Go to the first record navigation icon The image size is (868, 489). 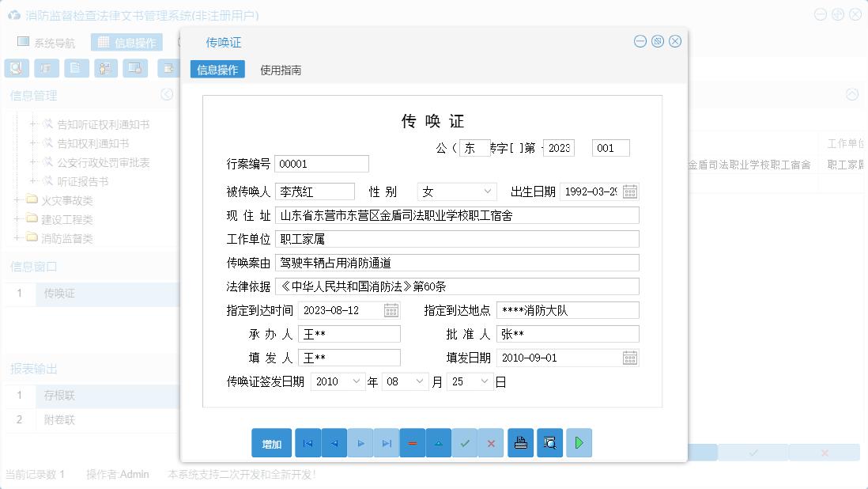pos(308,442)
